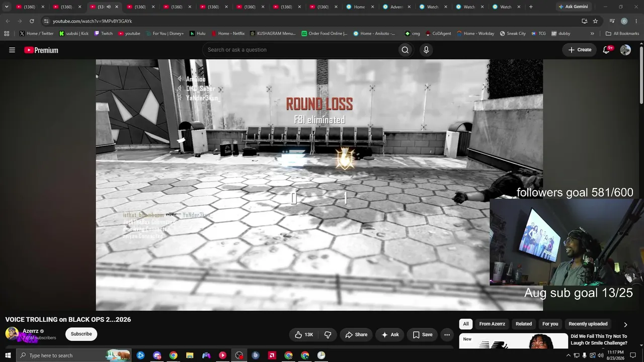Subscribe to the Azerrz channel

tap(81, 334)
